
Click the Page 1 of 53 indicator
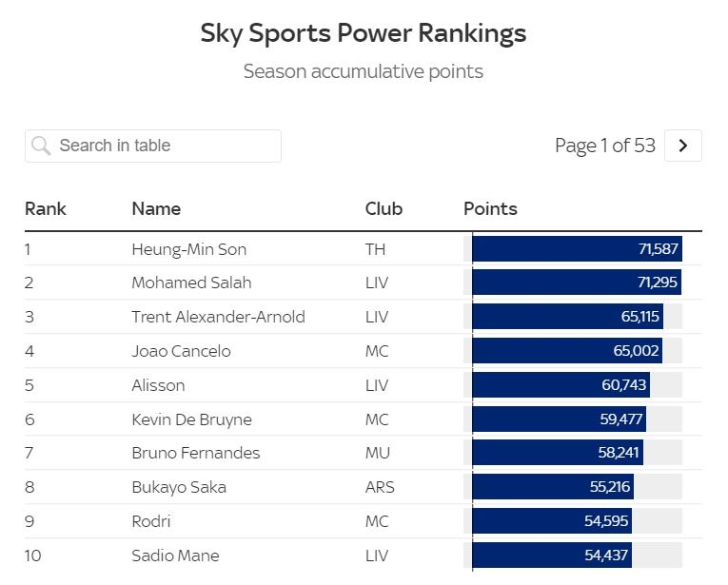point(604,146)
